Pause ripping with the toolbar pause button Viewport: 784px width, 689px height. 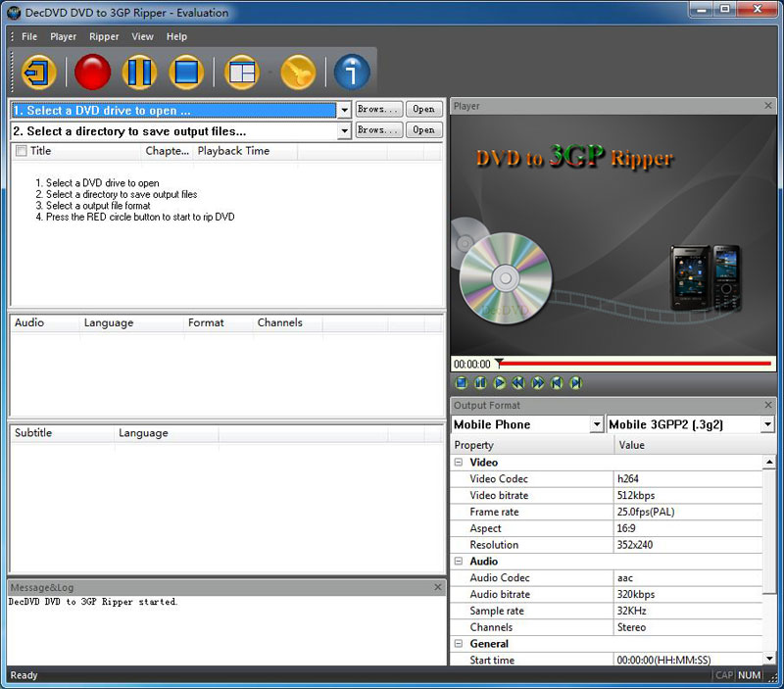click(139, 73)
